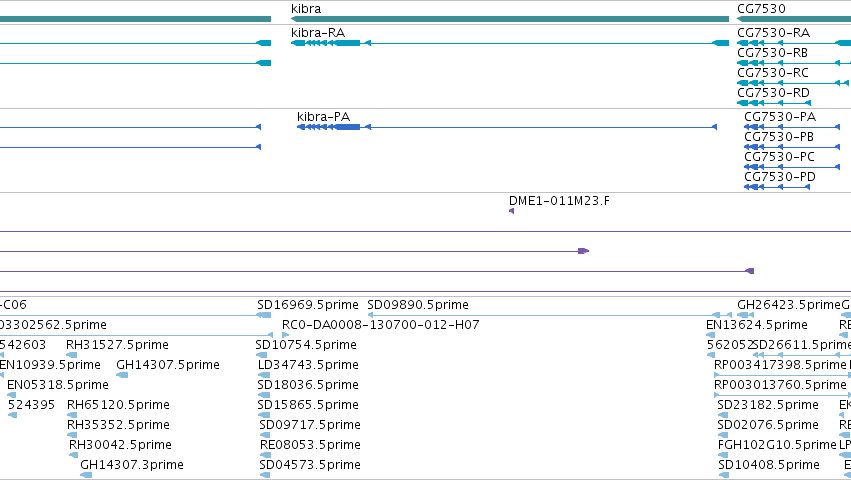Click the SD10408.5prime EST label

point(769,465)
